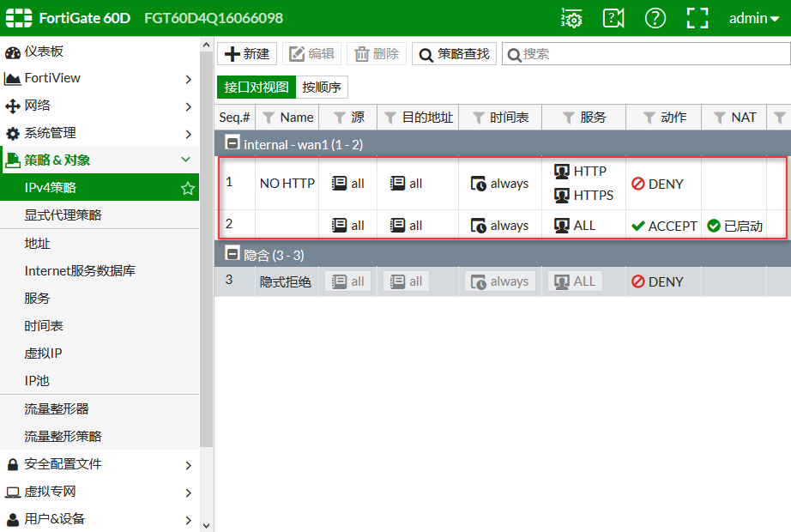The width and height of the screenshot is (791, 532).
Task: Click the 策略查找 button
Action: [454, 54]
